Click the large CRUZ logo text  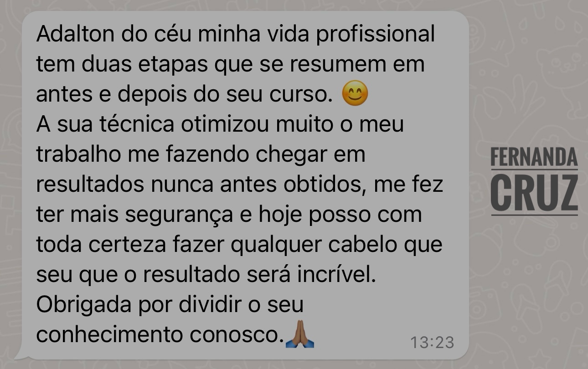(534, 192)
